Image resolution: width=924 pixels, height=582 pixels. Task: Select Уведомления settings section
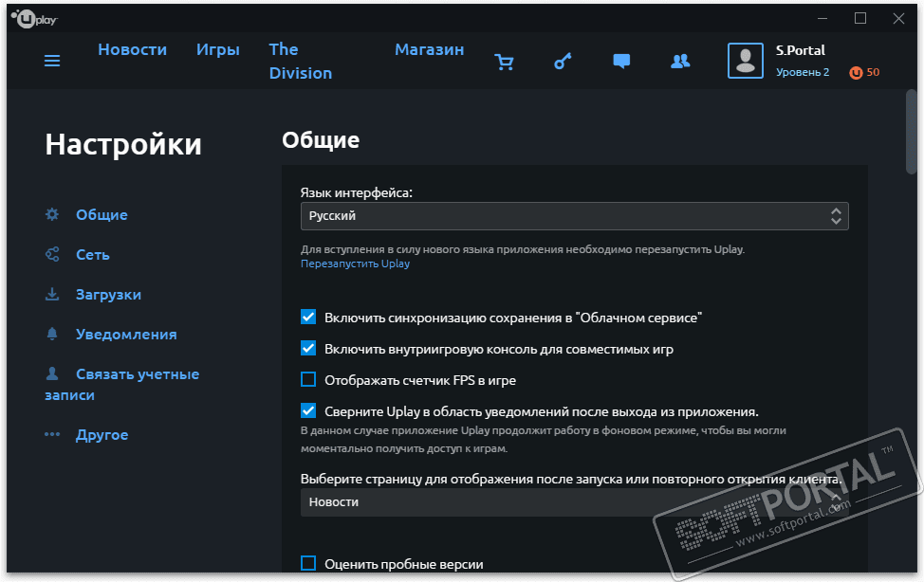click(126, 334)
